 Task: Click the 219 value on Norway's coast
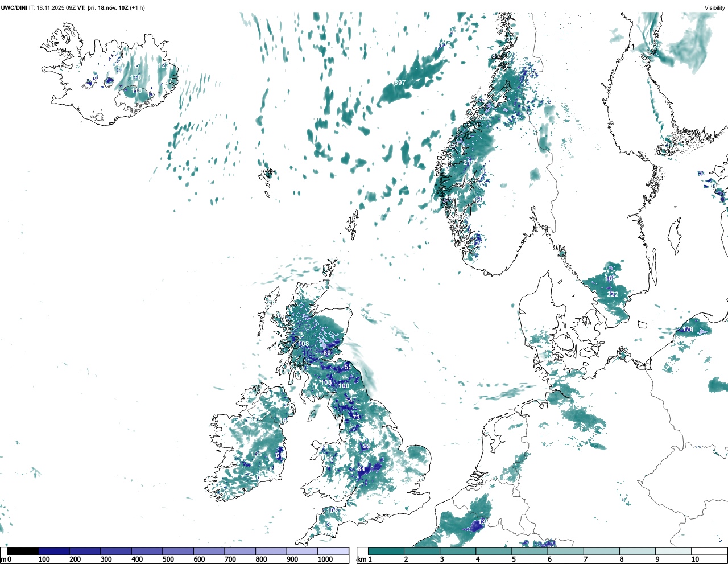(x=469, y=163)
